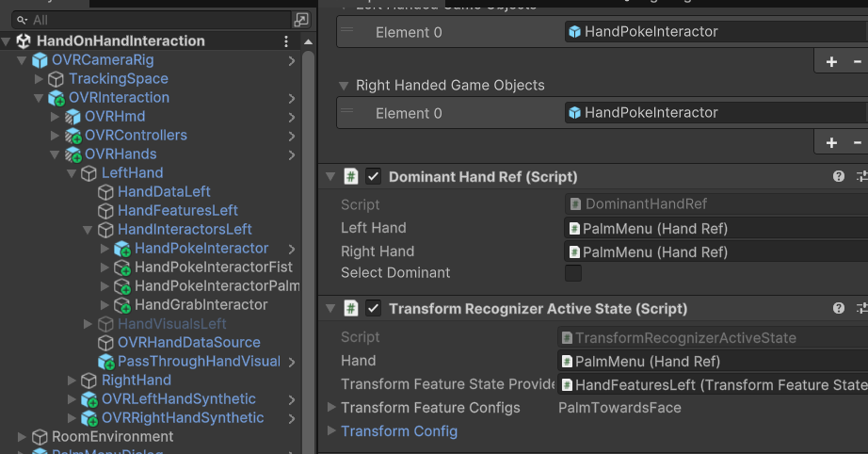Click the RoomEnvironment game object icon

(x=40, y=437)
